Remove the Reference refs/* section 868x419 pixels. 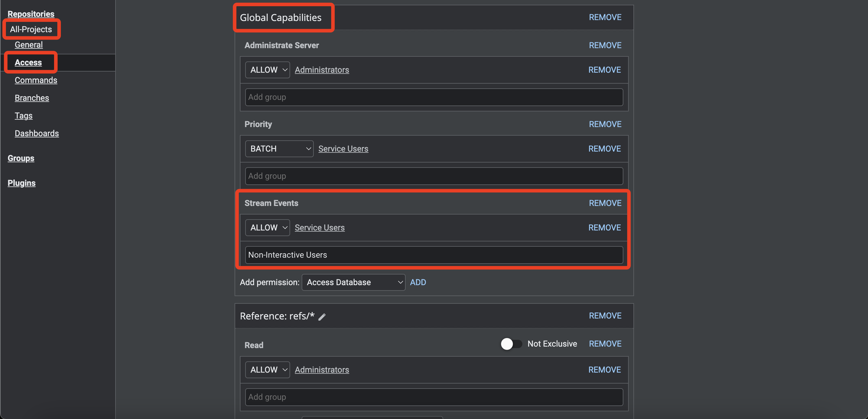(x=605, y=316)
